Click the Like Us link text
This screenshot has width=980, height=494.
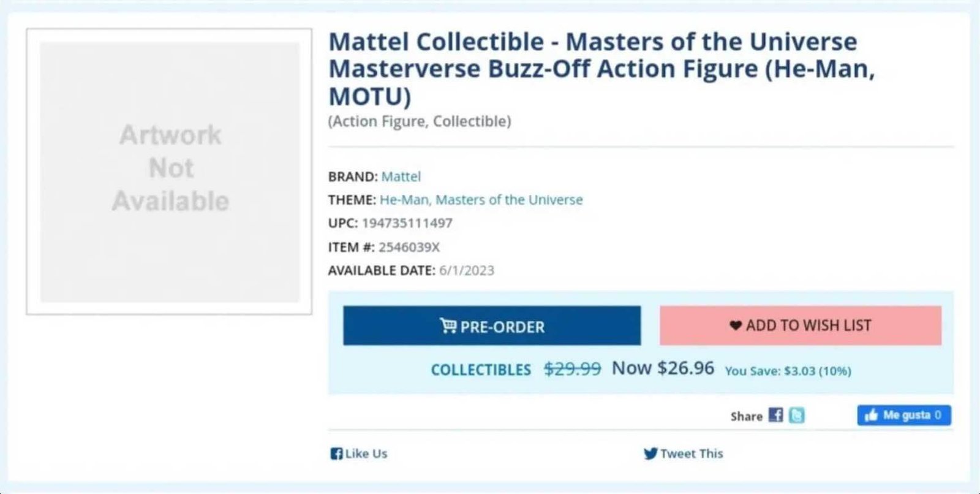pyautogui.click(x=366, y=454)
